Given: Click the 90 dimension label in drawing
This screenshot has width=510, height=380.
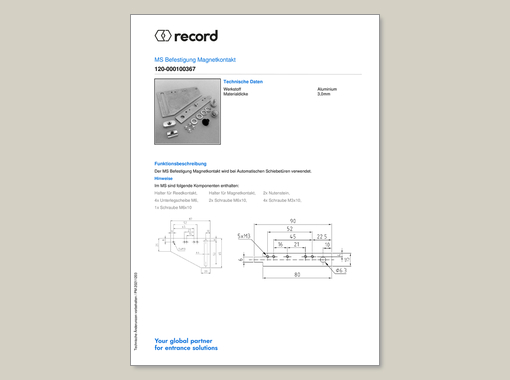Looking at the screenshot, I should tap(293, 221).
